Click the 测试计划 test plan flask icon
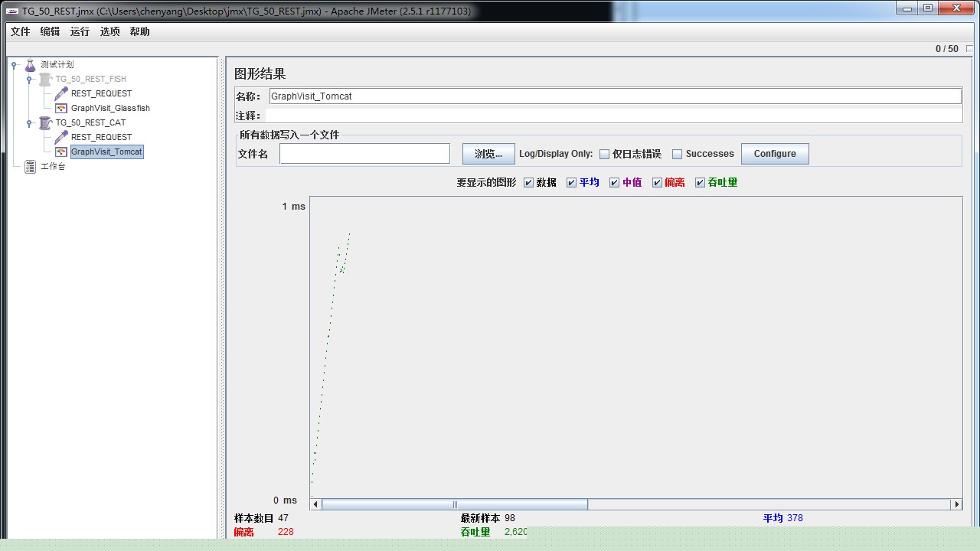The width and height of the screenshot is (980, 551). pos(31,64)
